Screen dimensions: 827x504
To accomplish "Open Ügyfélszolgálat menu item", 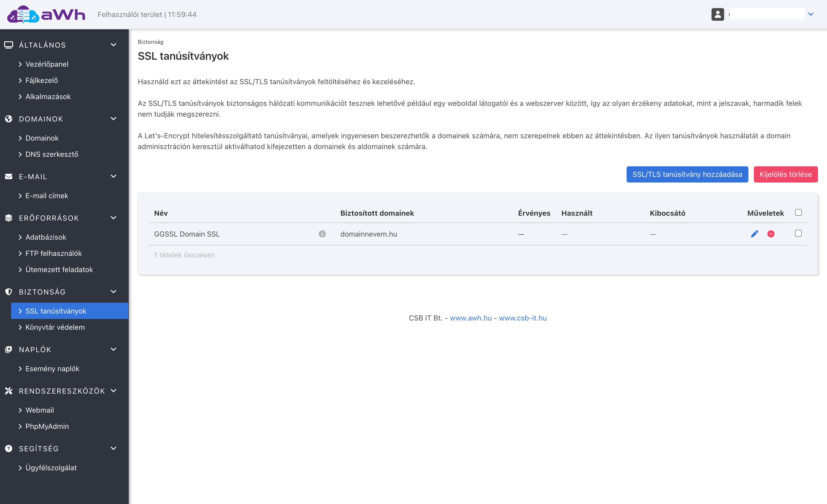I will 51,468.
